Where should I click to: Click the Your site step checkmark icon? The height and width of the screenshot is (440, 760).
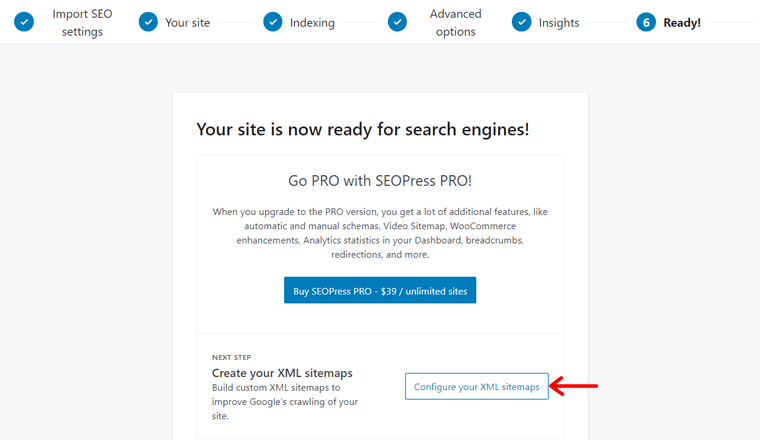tap(148, 22)
